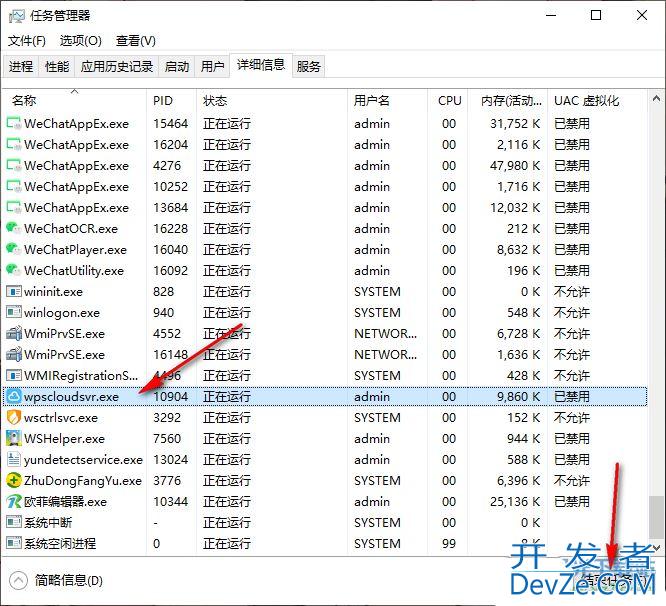
Task: Click the WeChatUtility.exe name text
Action: 74,271
